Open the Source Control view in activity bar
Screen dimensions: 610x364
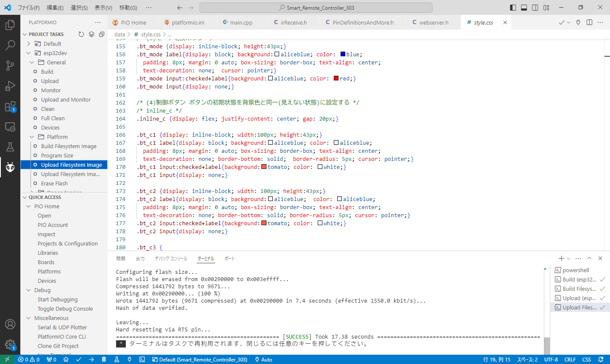coord(10,65)
